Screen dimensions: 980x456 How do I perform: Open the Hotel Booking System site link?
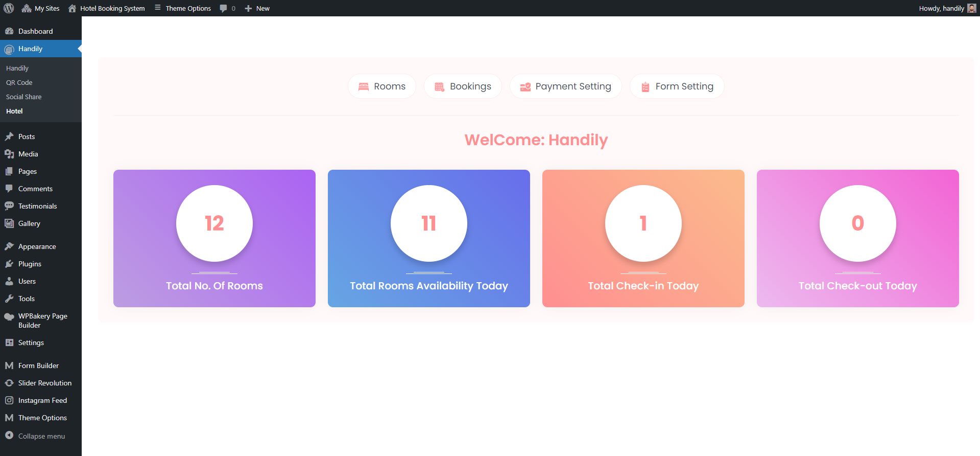click(x=107, y=8)
